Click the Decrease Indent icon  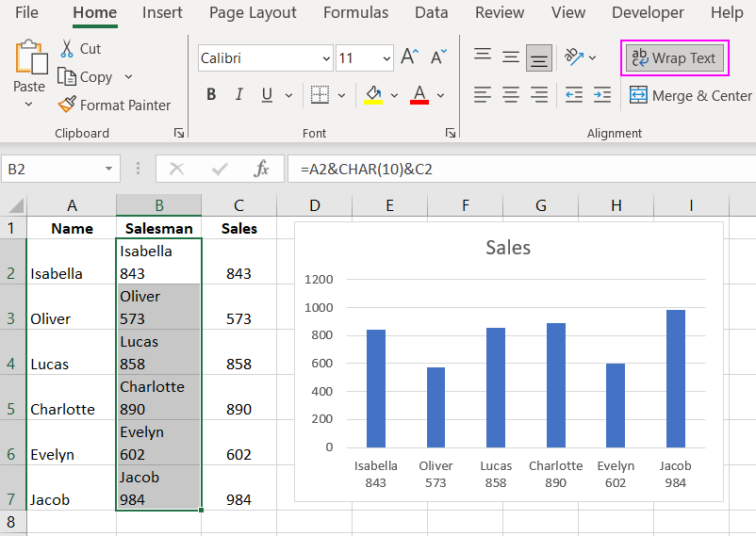click(x=573, y=95)
